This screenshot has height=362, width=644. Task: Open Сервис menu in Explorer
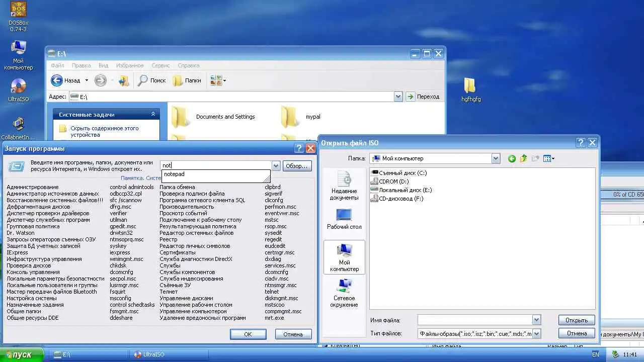(x=160, y=65)
